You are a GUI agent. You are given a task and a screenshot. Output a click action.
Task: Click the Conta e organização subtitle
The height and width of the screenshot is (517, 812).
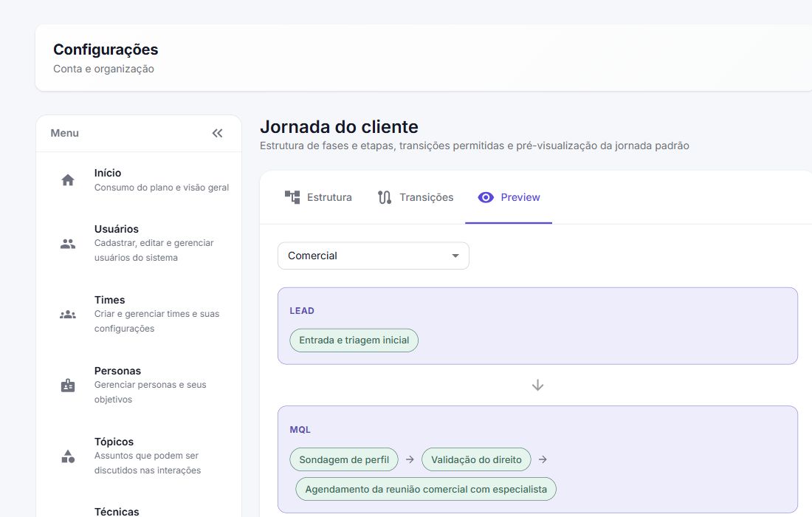tap(103, 69)
